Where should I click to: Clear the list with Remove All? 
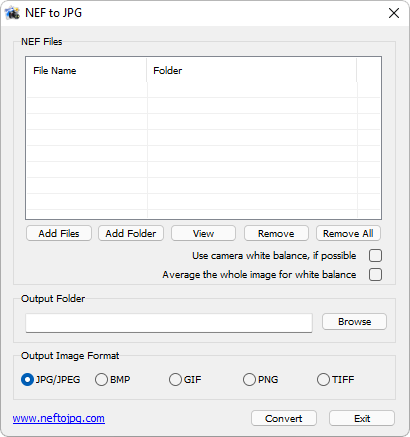(x=348, y=233)
